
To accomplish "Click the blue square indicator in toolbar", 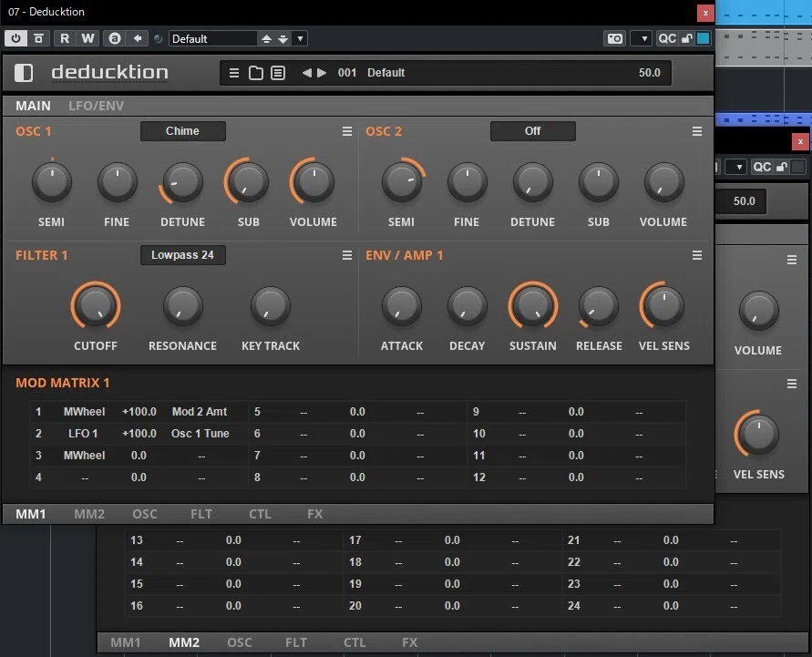I will coord(703,38).
